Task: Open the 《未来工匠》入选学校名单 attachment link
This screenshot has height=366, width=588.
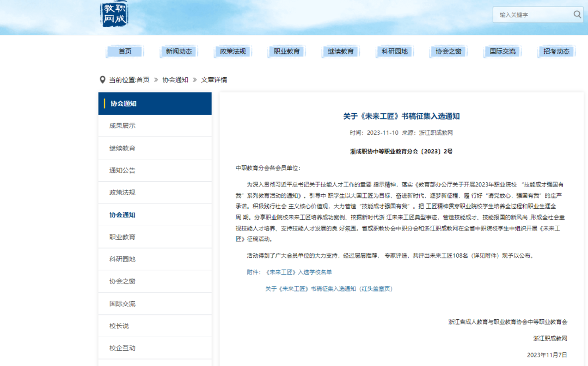Action: [x=298, y=272]
